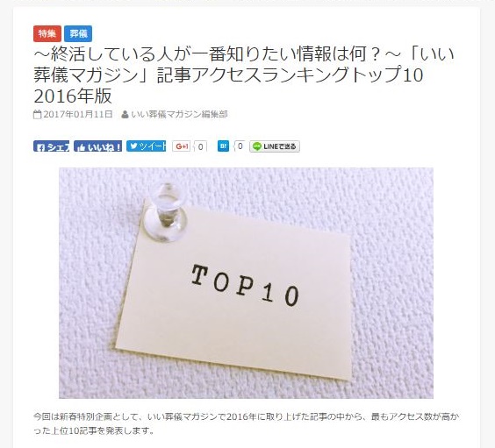Click the TOP10 lettering in the photo
Viewport: 495px width, 448px height.
point(245,286)
